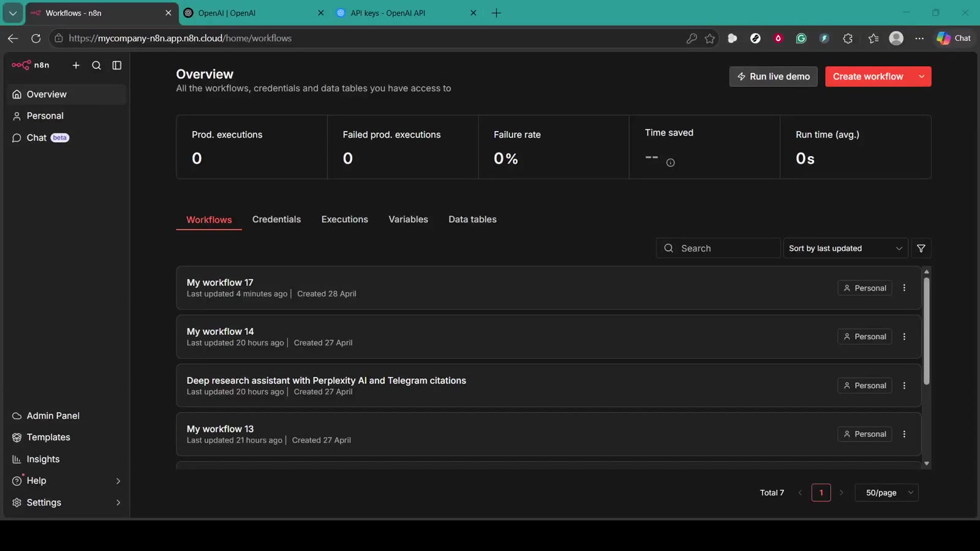Open Create workflow dropdown arrow
Viewport: 980px width, 551px height.
pyautogui.click(x=922, y=77)
